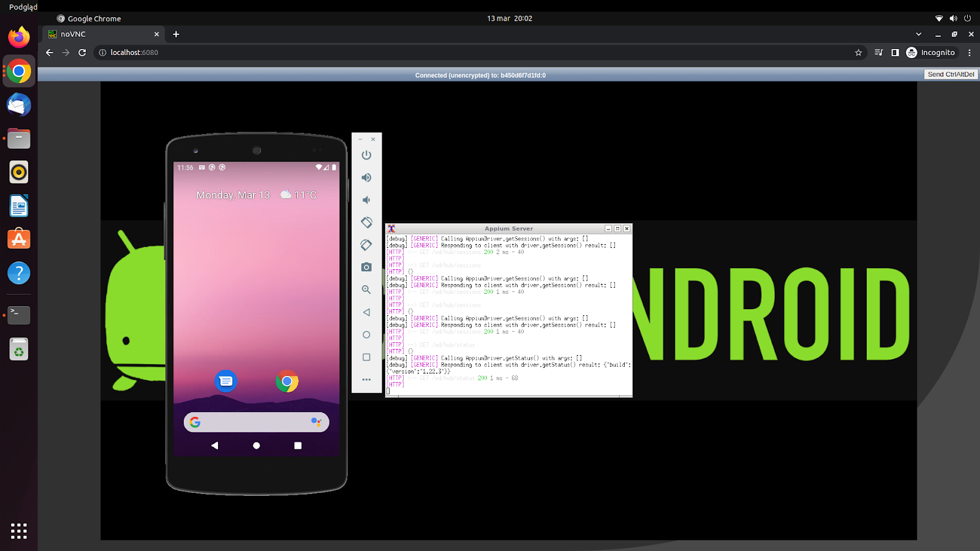The height and width of the screenshot is (551, 980).
Task: Expand Chrome tab search dropdown arrow
Action: tap(918, 34)
